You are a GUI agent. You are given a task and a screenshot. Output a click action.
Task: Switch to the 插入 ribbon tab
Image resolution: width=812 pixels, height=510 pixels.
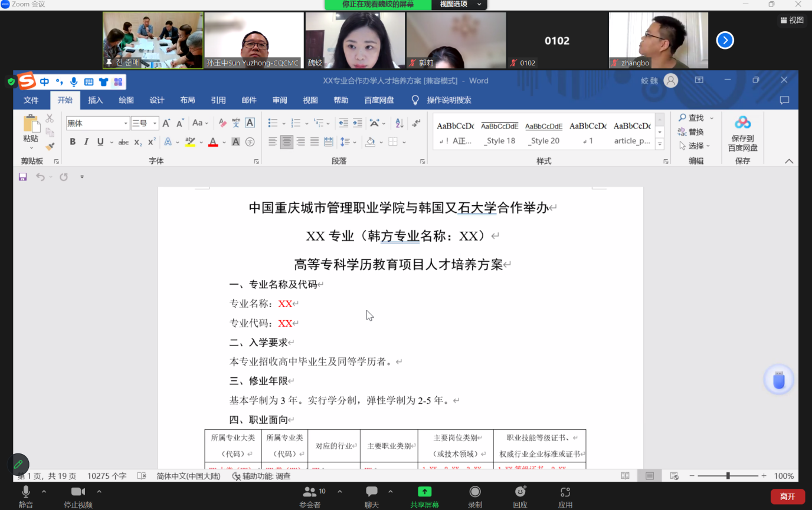[96, 100]
